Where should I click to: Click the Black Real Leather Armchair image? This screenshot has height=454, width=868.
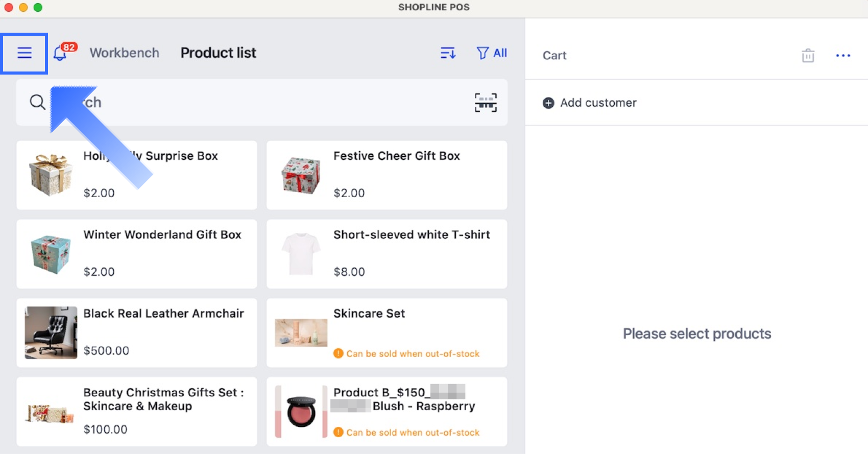click(51, 332)
